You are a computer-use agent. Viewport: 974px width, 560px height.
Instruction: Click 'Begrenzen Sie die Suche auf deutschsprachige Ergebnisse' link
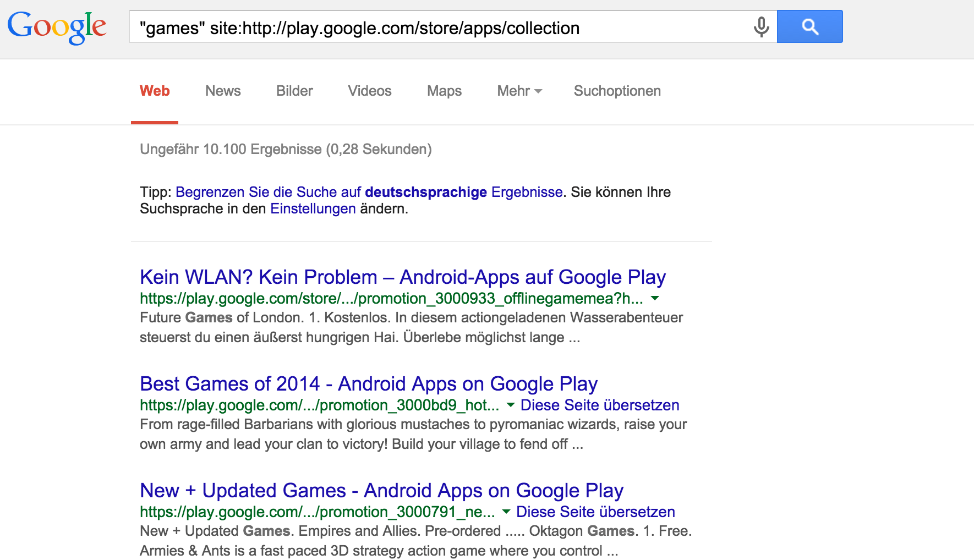[369, 192]
